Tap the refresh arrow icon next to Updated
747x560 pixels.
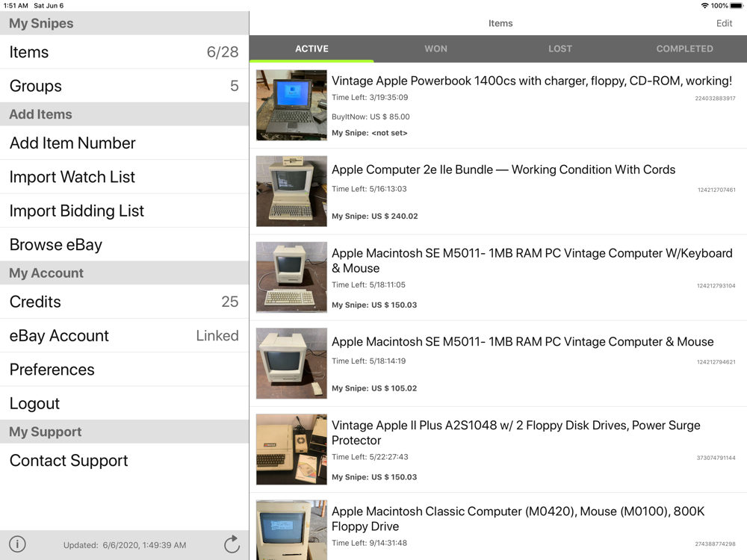(x=232, y=544)
